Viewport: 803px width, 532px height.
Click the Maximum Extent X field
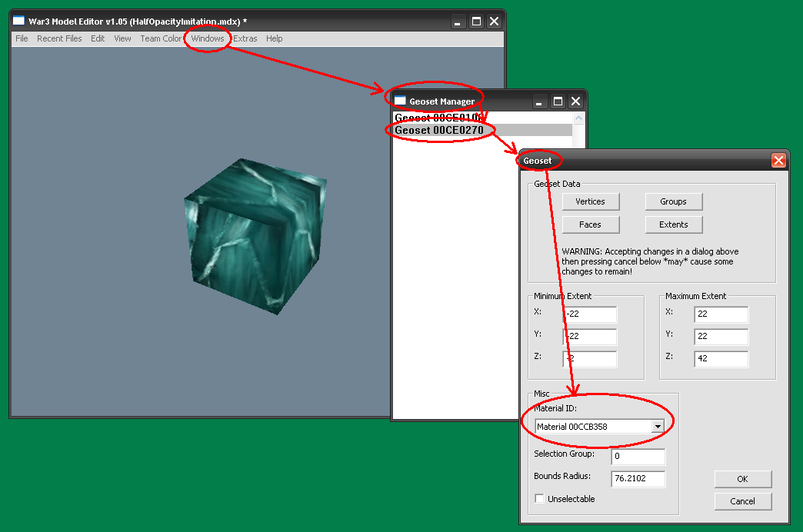coord(721,314)
